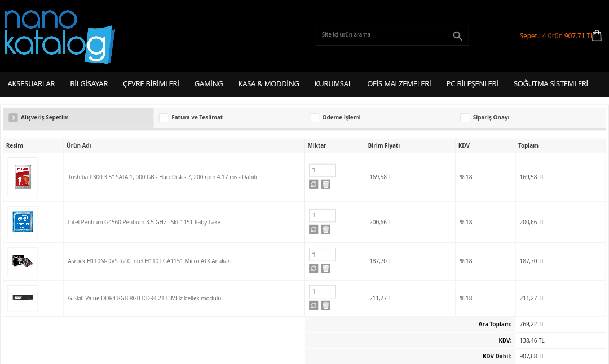This screenshot has height=364, width=609.
Task: Delete Toshiba P300 hard disk from cart
Action: click(x=326, y=184)
